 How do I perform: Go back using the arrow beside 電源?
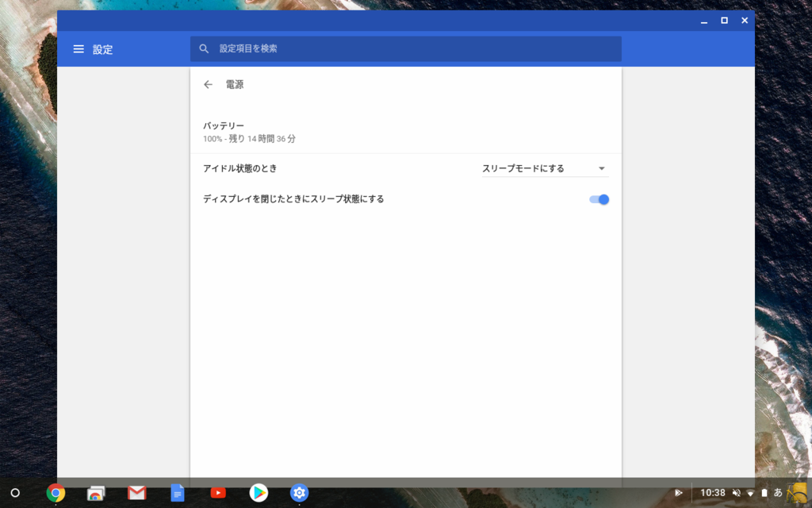tap(208, 84)
